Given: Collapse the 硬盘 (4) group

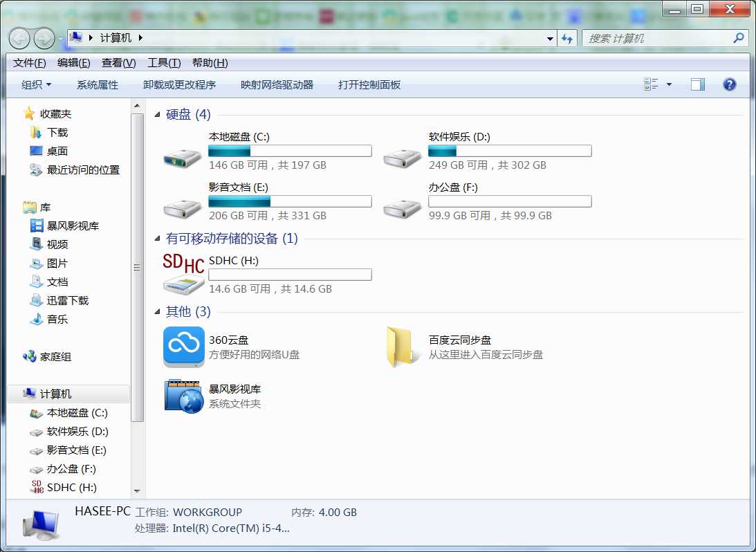Looking at the screenshot, I should 157,115.
